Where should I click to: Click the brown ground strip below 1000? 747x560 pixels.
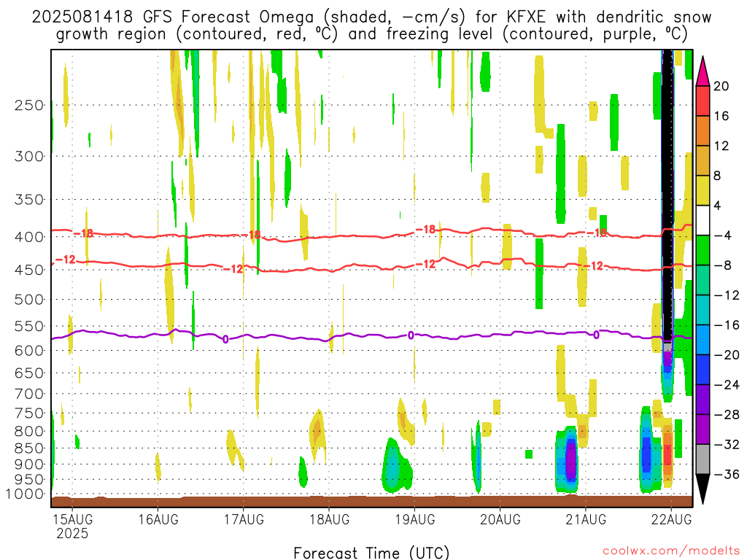[x=371, y=502]
